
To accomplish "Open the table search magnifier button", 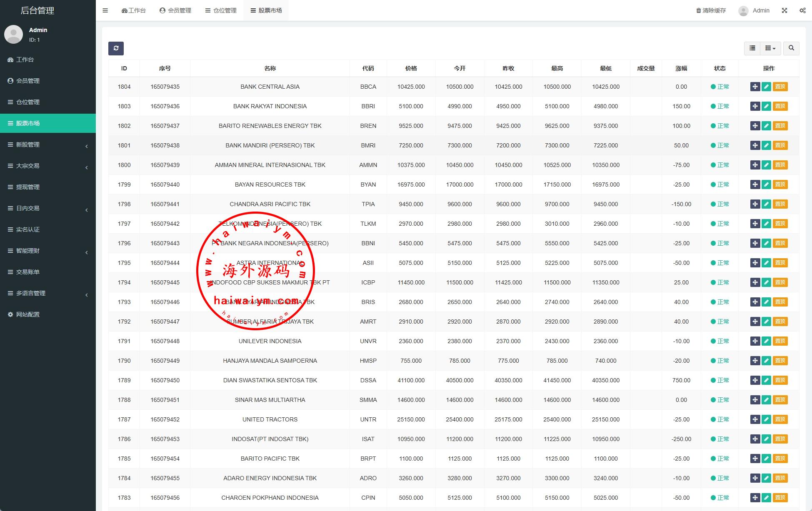I will click(x=791, y=48).
